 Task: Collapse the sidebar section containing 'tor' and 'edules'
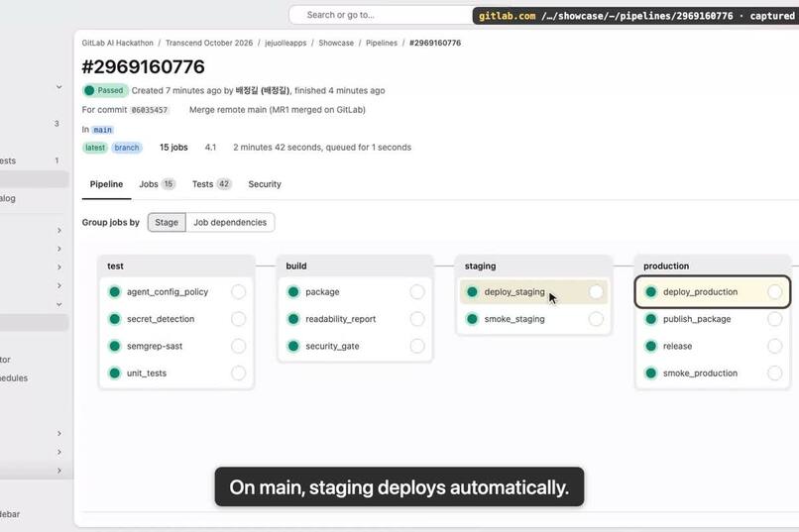tap(59, 304)
